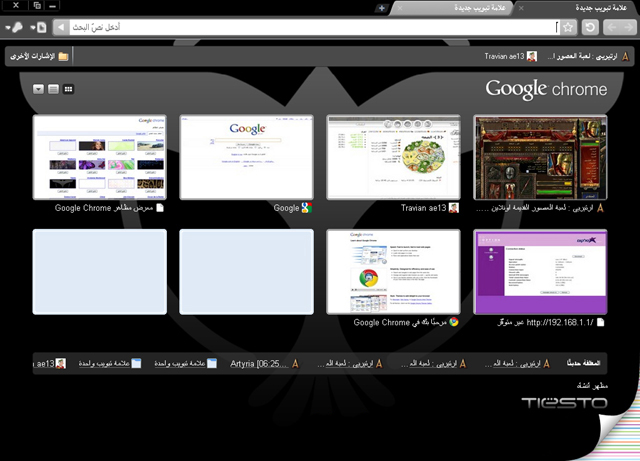This screenshot has height=461, width=640.
Task: Click the Travian ae13 title under its thumbnail
Action: (x=423, y=208)
